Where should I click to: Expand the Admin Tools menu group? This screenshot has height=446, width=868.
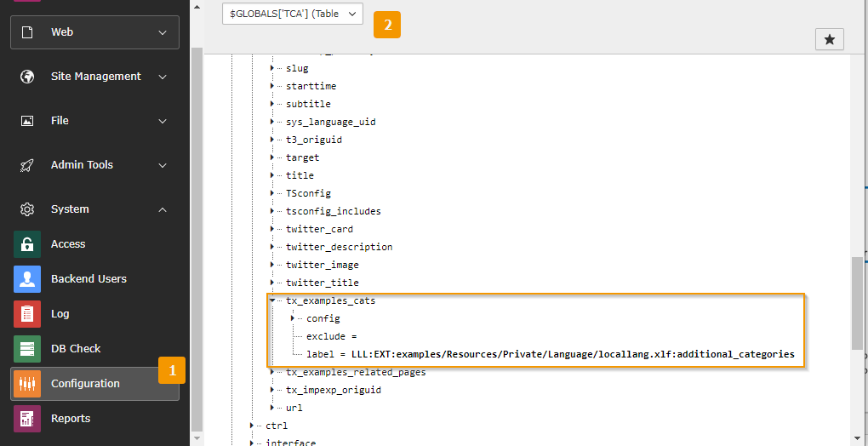pyautogui.click(x=162, y=165)
